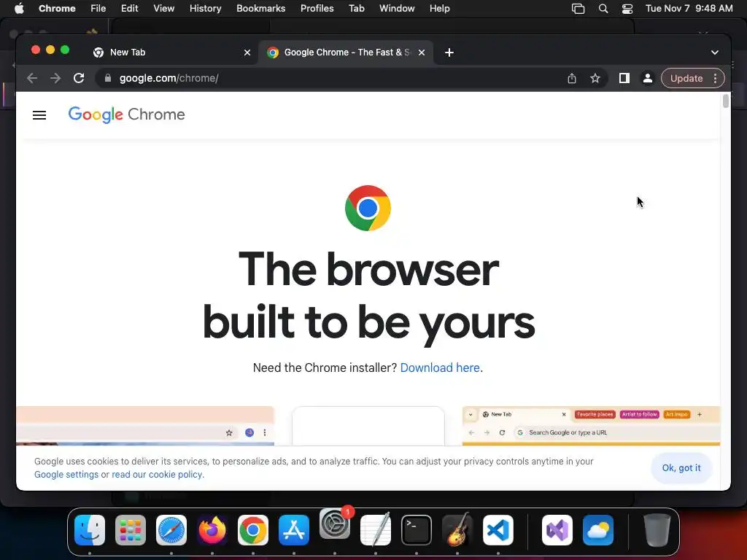This screenshot has height=560, width=747.
Task: Open Finder from the Dock
Action: click(x=90, y=530)
